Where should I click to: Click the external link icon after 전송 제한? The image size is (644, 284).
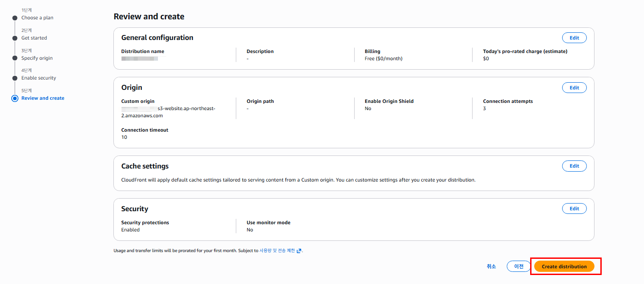point(299,251)
